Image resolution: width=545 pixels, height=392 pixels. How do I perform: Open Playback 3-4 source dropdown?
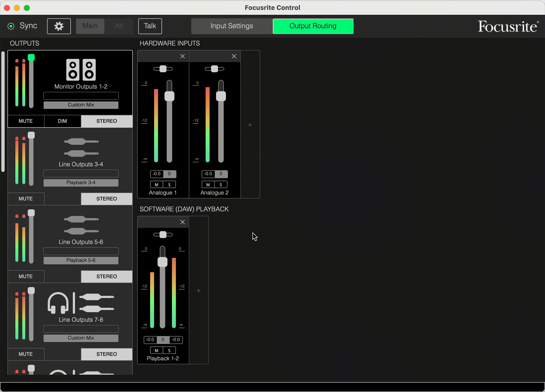[x=81, y=183]
